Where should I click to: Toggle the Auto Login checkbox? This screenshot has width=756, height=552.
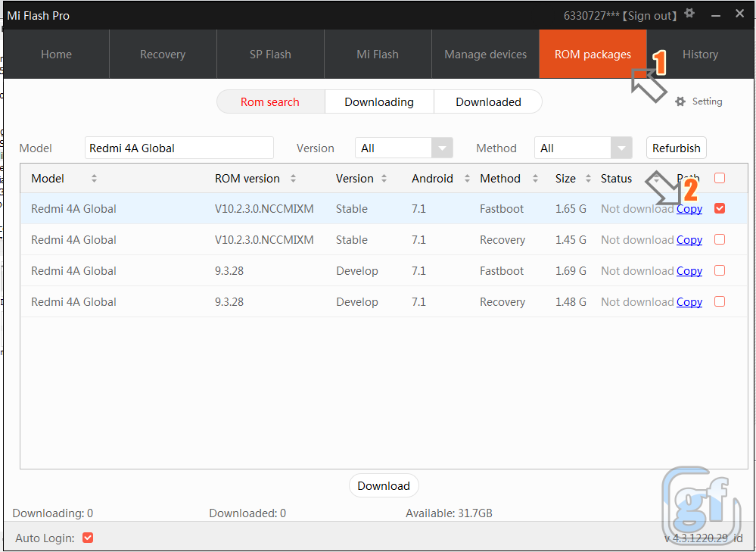click(x=88, y=538)
